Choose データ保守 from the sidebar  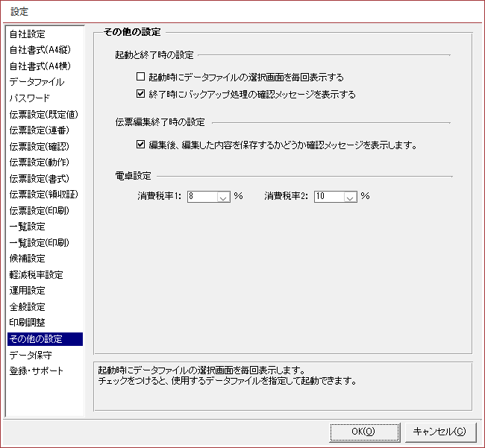pyautogui.click(x=31, y=355)
